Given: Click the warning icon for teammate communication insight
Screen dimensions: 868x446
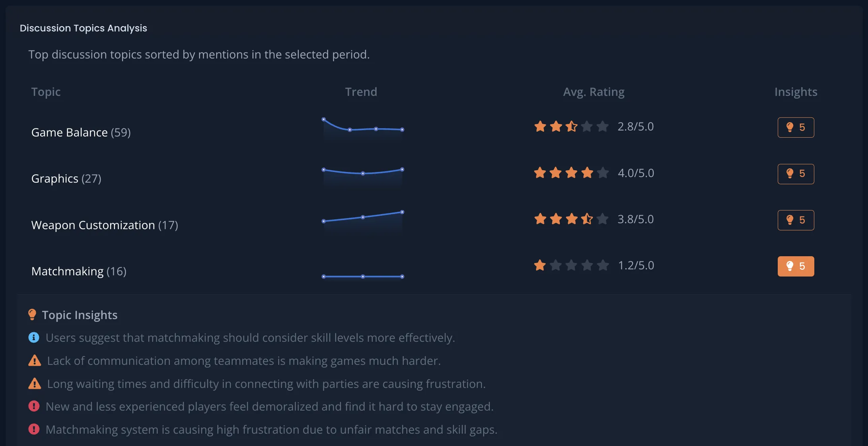Looking at the screenshot, I should point(34,361).
